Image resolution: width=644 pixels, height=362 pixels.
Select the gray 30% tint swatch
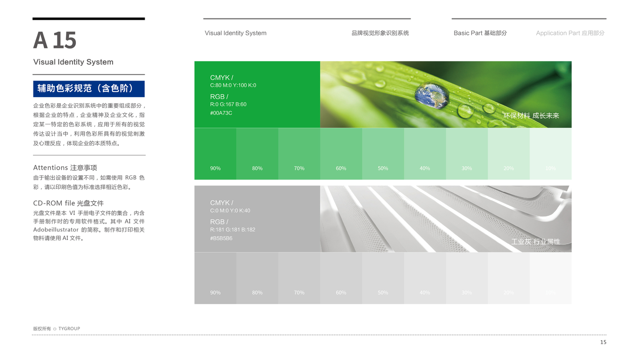[x=467, y=278]
